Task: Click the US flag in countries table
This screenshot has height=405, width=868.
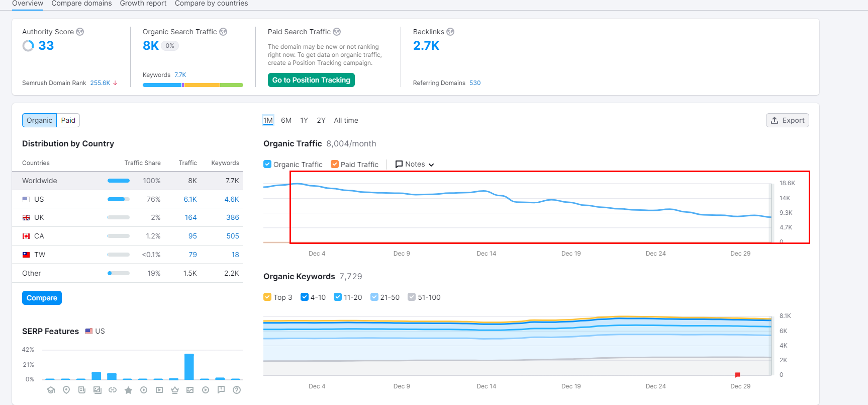Action: tap(26, 199)
